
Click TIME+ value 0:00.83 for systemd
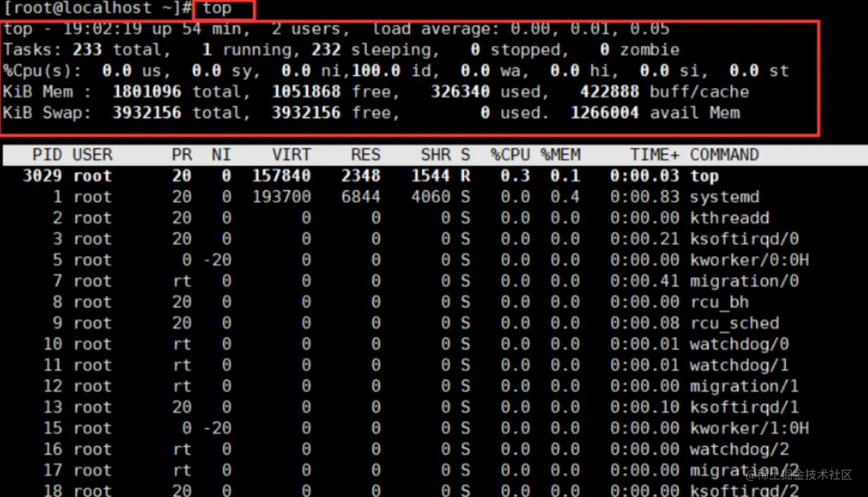[x=645, y=197]
